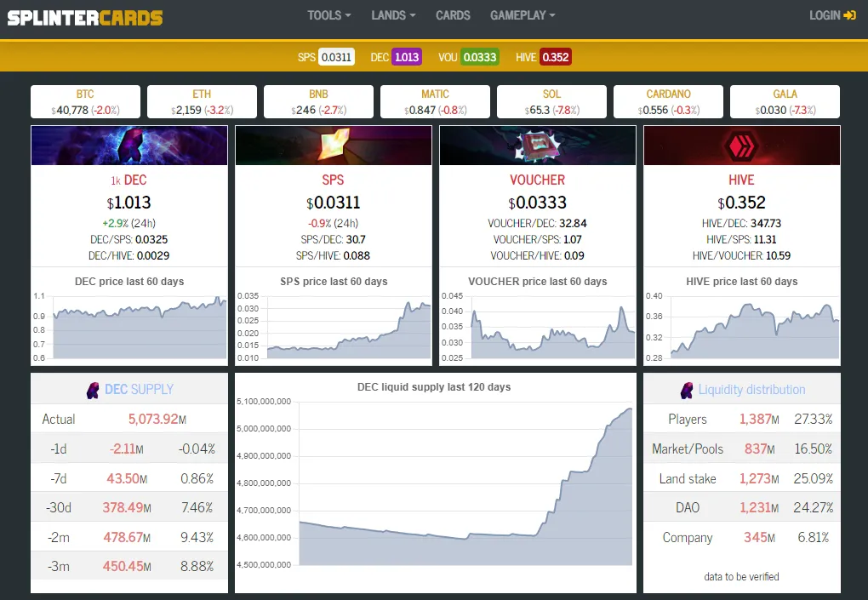Click the DAO 1,231M value
This screenshot has width=868, height=600.
click(759, 507)
